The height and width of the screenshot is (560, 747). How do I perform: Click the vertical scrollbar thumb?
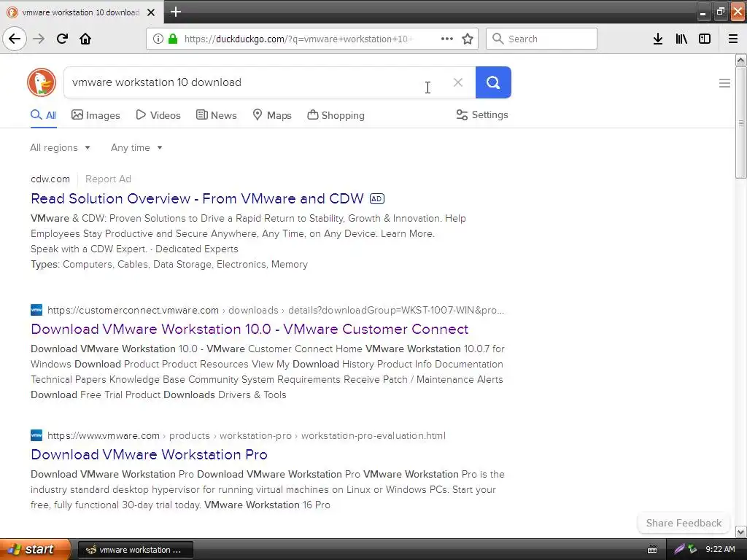click(x=741, y=122)
